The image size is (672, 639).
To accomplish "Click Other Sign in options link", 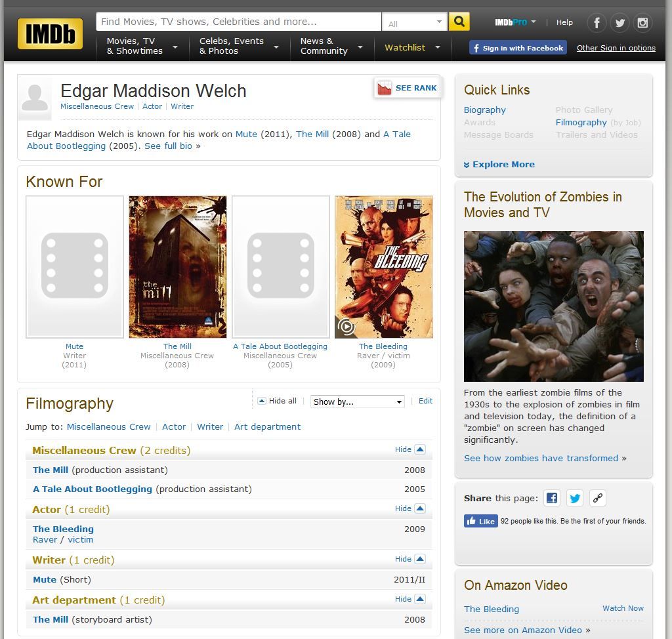I will coord(616,48).
